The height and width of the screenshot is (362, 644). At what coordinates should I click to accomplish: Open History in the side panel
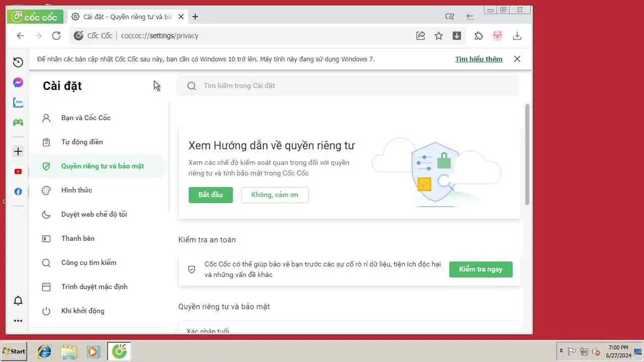18,62
